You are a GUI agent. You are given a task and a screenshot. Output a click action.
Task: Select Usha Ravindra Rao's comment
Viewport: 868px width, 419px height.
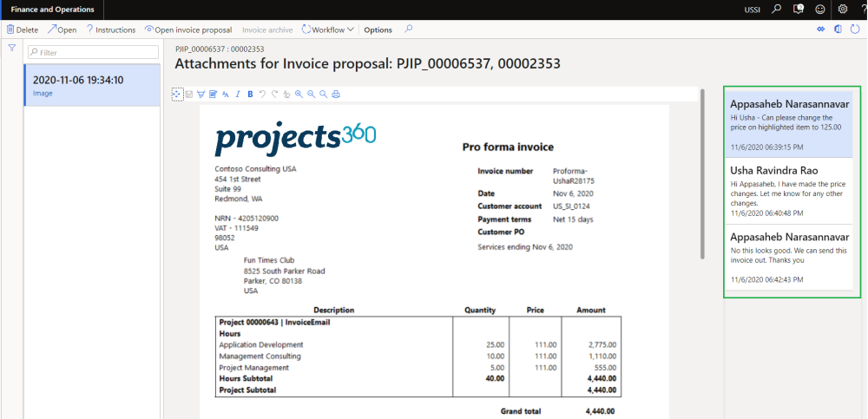coord(789,191)
